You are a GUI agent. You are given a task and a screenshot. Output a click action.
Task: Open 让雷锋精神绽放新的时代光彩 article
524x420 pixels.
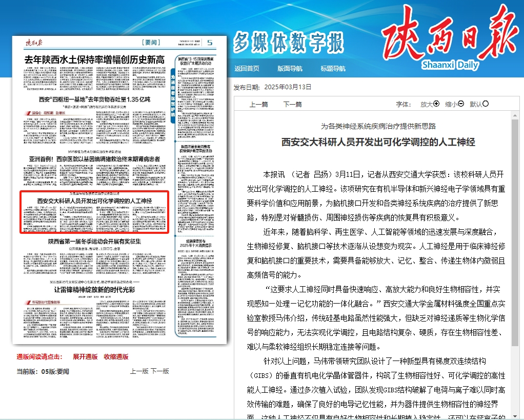click(x=94, y=290)
